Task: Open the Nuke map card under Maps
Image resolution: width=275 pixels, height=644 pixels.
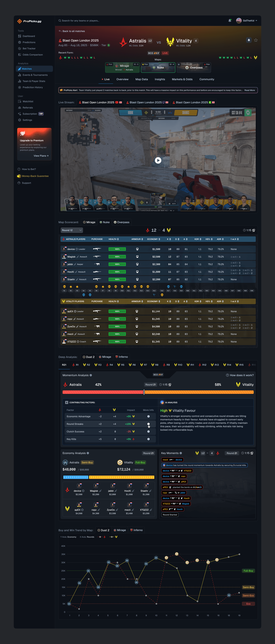Action: click(x=158, y=67)
